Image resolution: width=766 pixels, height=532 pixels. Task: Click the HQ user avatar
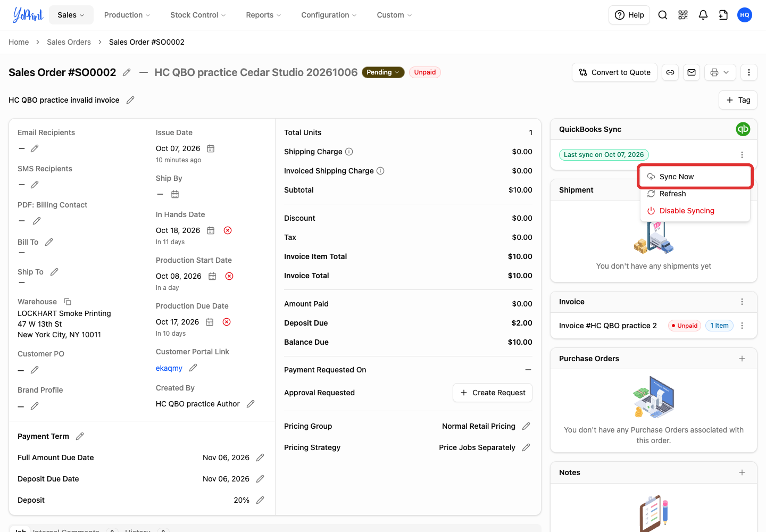[x=745, y=15]
